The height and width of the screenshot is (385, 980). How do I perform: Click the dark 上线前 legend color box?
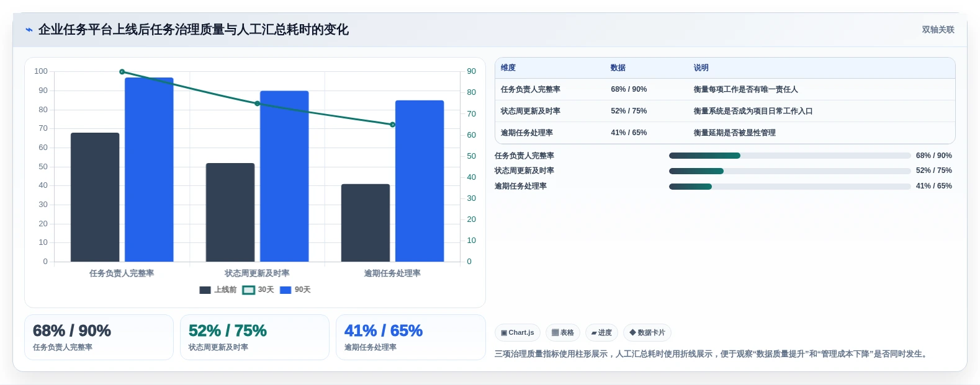pyautogui.click(x=205, y=290)
